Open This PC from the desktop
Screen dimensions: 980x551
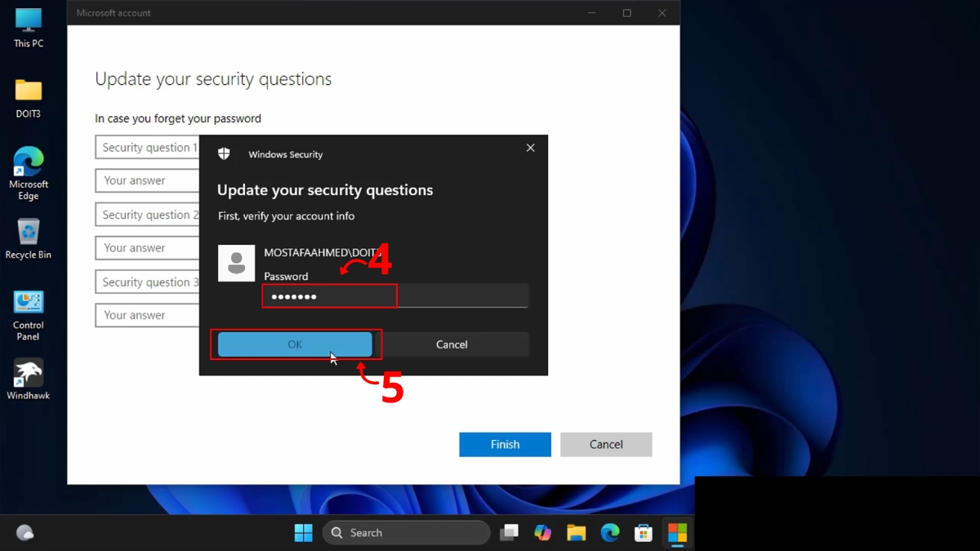click(27, 24)
